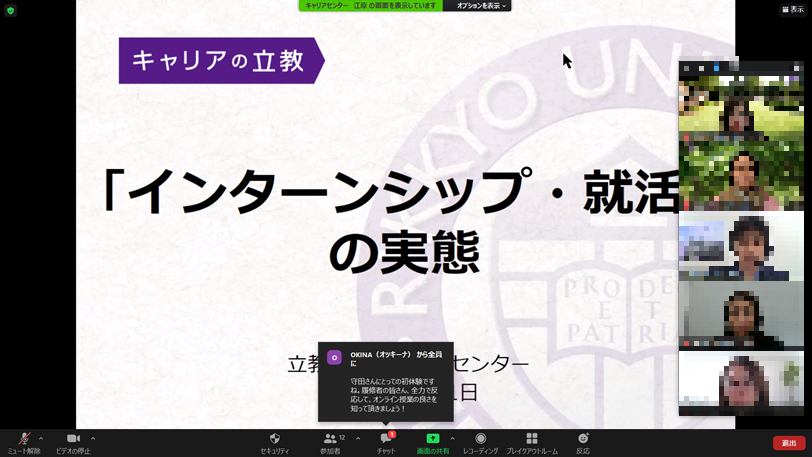Select first participant video thumbnail with green background
This screenshot has width=812, height=457.
tap(742, 108)
